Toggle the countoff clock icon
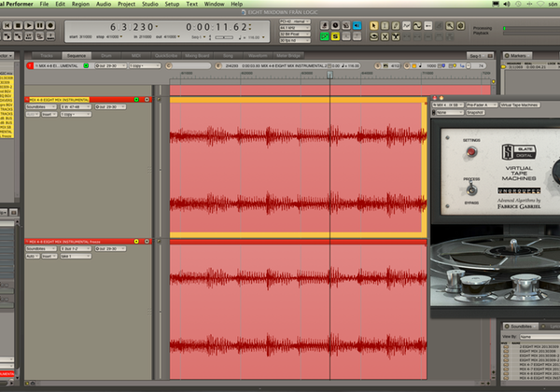560x392 pixels. 335,25
